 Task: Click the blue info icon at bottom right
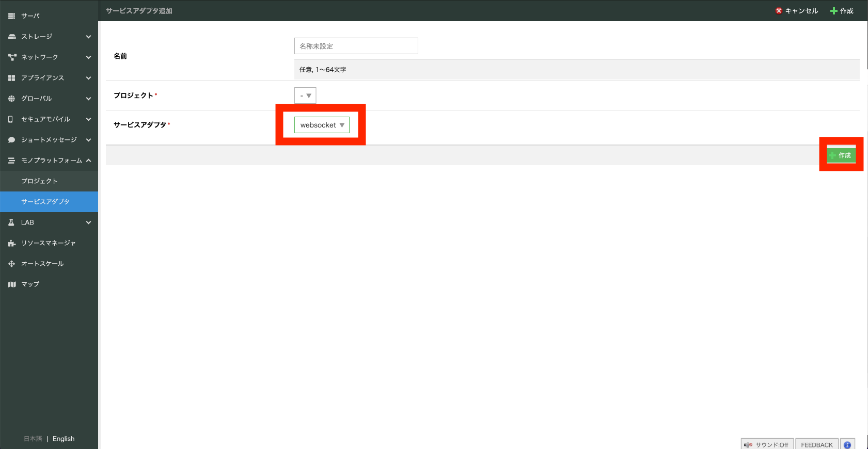tap(847, 444)
